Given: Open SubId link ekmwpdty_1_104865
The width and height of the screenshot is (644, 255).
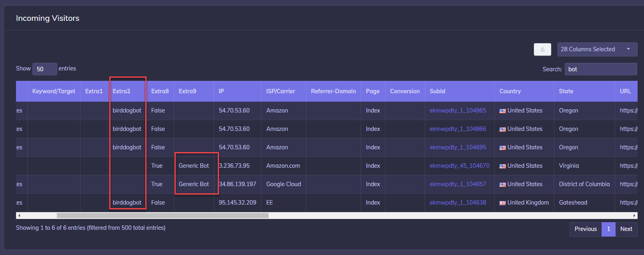Looking at the screenshot, I should click(x=457, y=110).
